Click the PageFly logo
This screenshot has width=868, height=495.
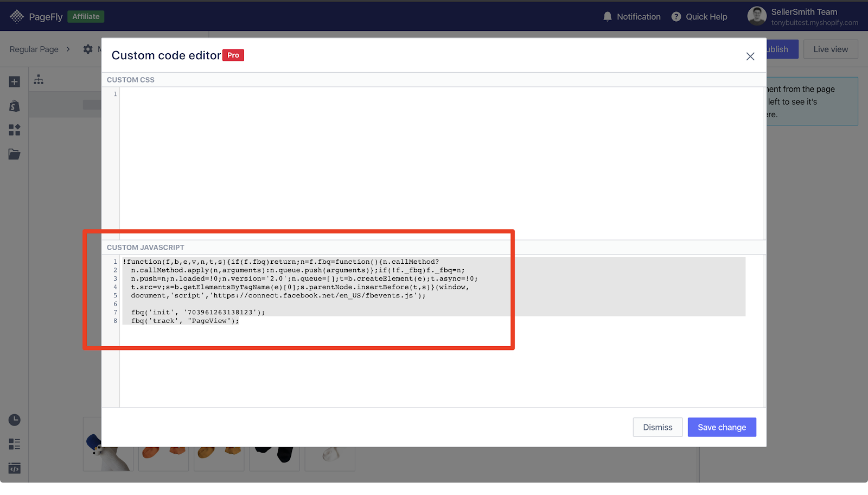[36, 17]
